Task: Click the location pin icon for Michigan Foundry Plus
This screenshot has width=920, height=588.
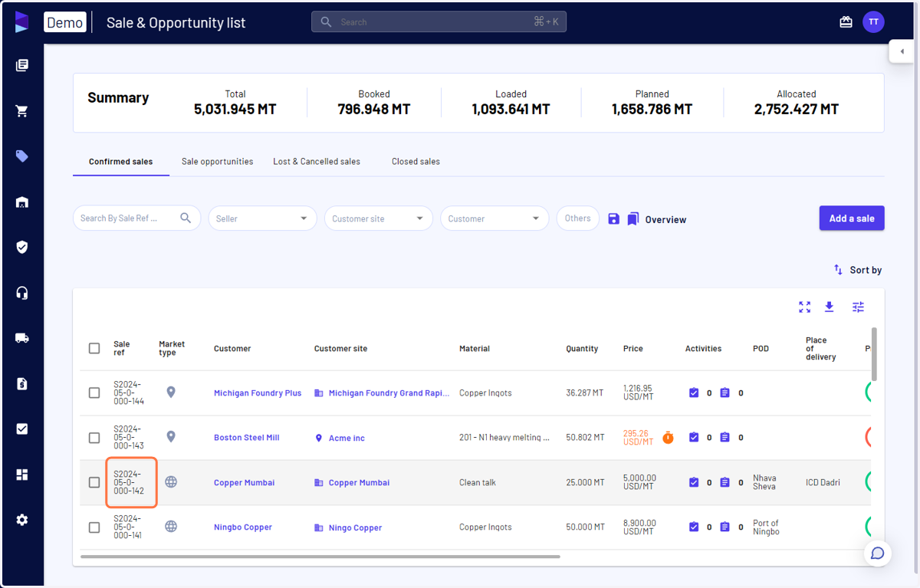Action: tap(171, 393)
